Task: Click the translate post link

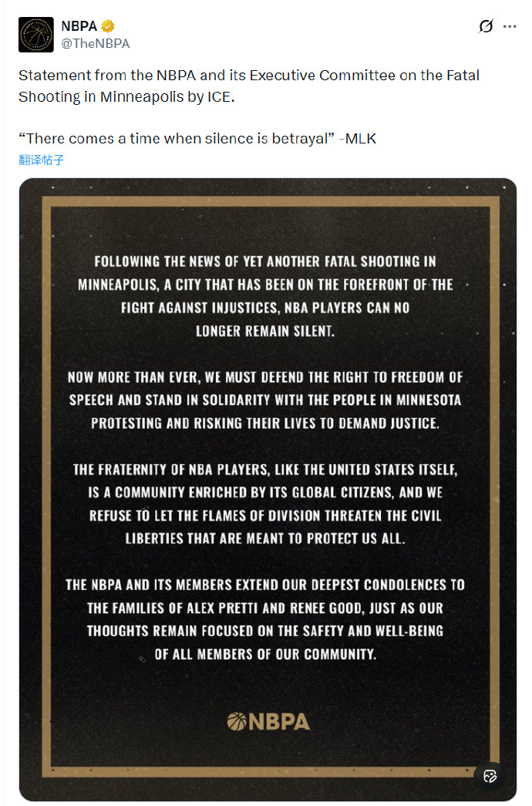Action: tap(42, 160)
